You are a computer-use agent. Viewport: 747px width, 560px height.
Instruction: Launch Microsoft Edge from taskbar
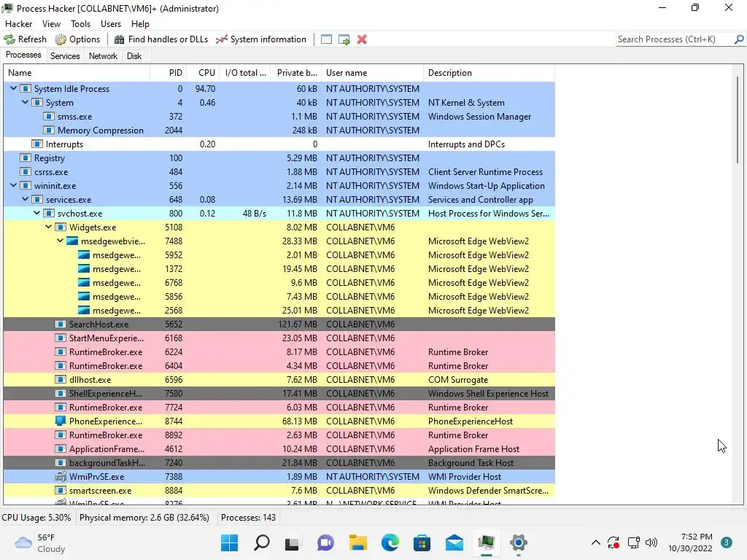coord(390,542)
